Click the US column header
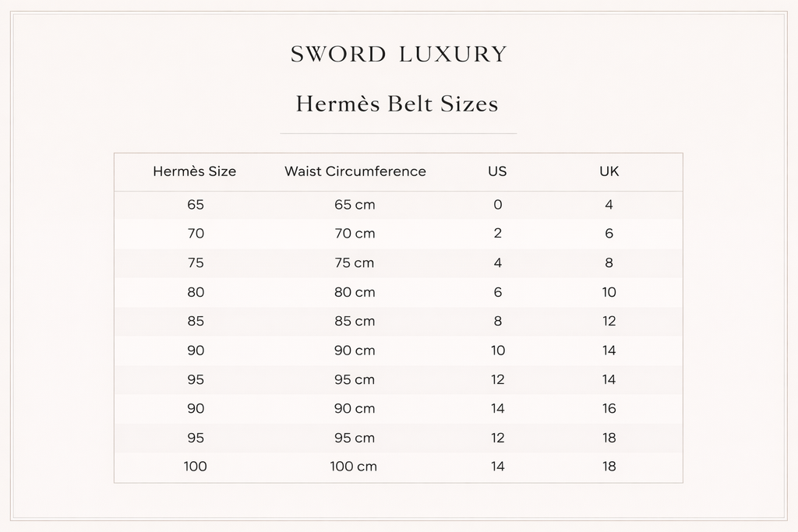 pos(496,171)
